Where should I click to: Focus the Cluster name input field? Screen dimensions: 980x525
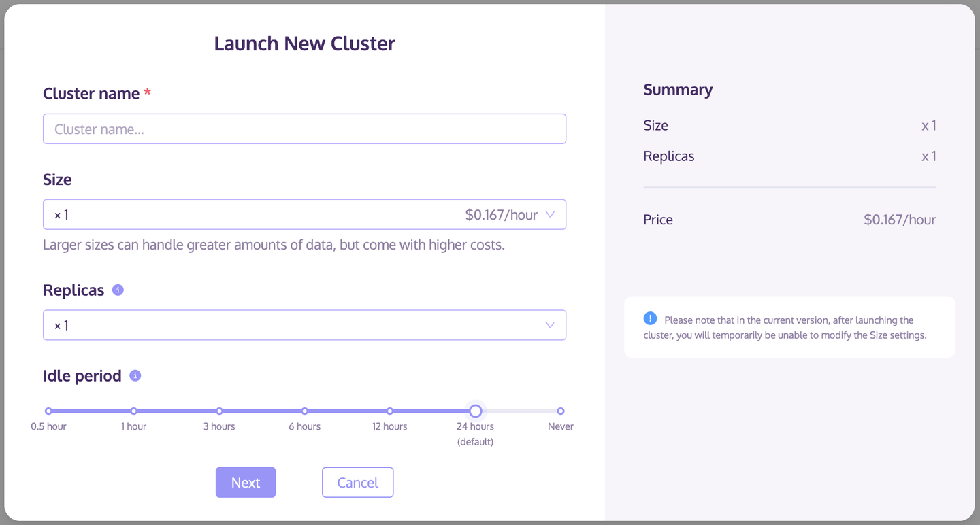pos(304,129)
